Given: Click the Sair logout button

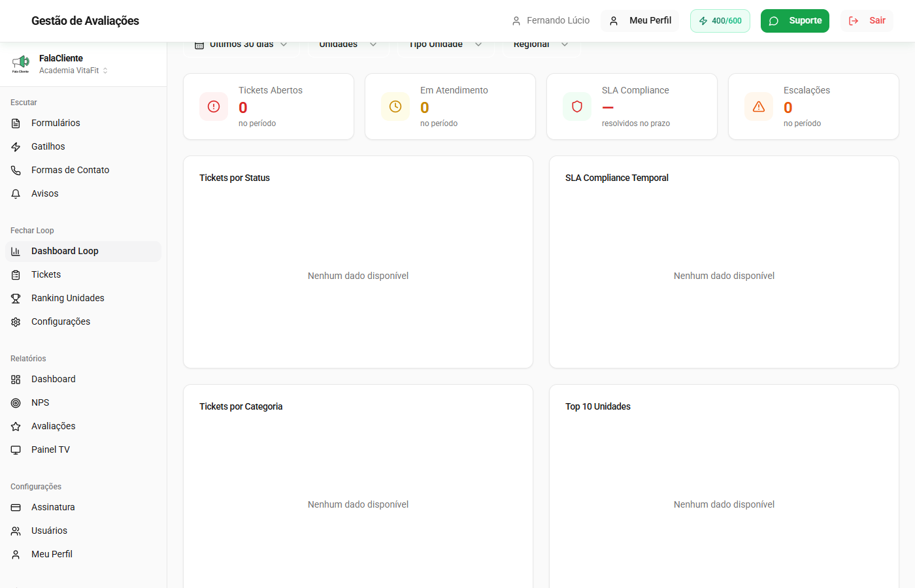Looking at the screenshot, I should pos(867,21).
